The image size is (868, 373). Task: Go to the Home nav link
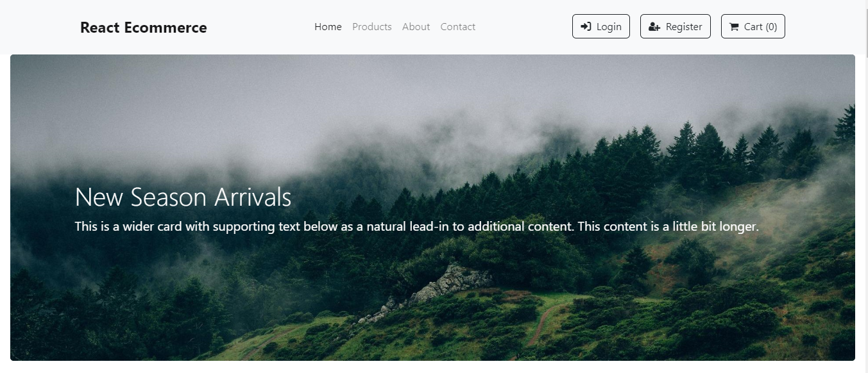(x=328, y=27)
